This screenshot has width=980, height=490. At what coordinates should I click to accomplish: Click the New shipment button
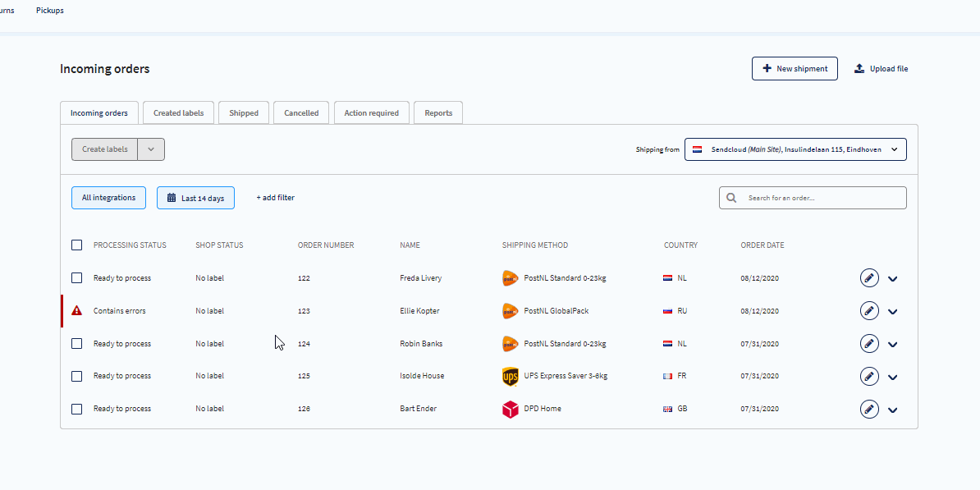pyautogui.click(x=795, y=69)
